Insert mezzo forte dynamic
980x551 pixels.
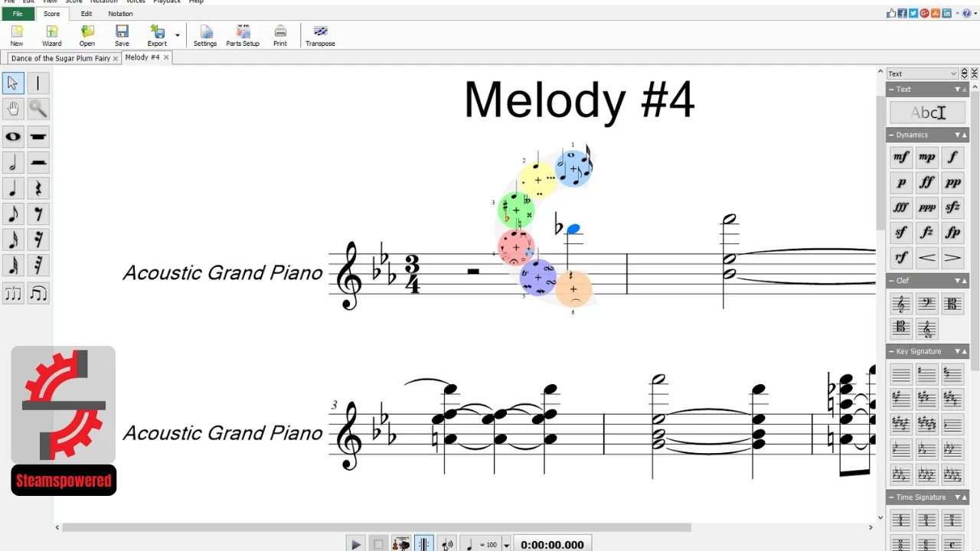901,158
